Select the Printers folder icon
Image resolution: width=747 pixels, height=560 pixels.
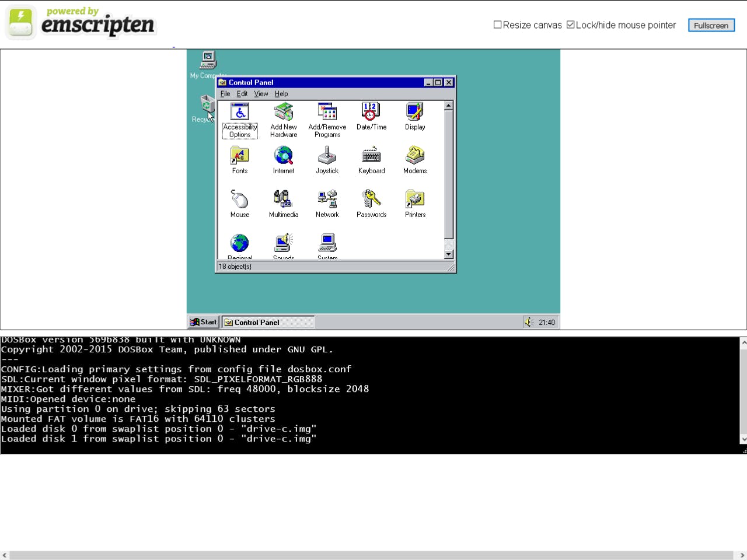(x=415, y=199)
